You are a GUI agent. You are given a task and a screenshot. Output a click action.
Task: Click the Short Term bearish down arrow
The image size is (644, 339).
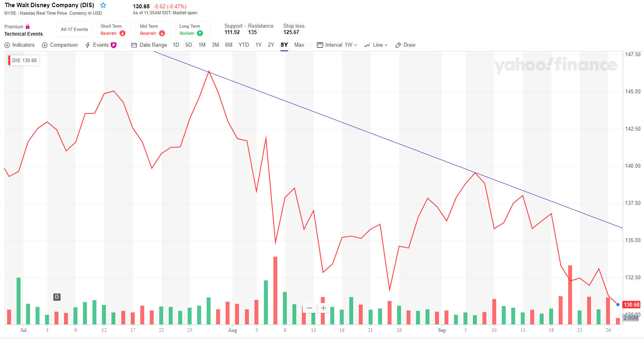click(122, 33)
